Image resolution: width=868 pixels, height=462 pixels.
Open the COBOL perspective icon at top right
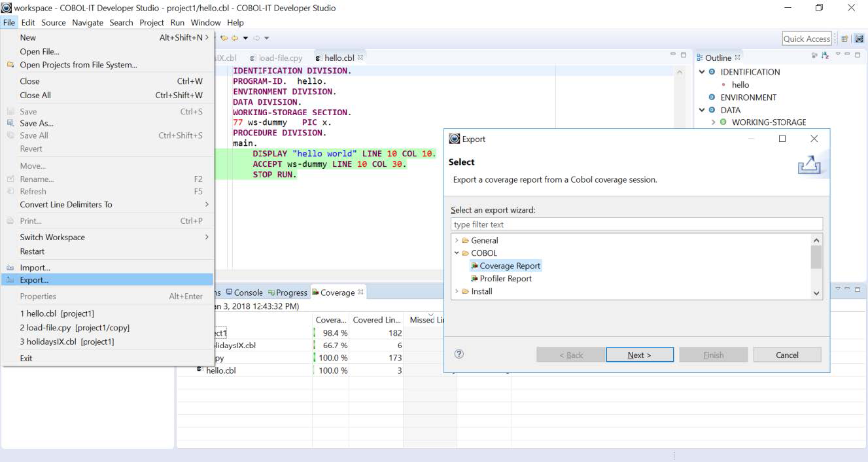point(859,38)
